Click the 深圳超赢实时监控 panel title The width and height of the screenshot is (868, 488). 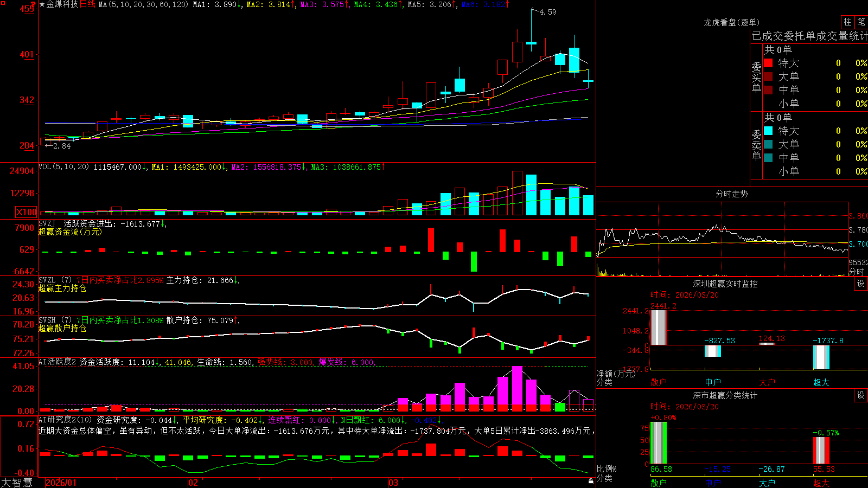725,284
